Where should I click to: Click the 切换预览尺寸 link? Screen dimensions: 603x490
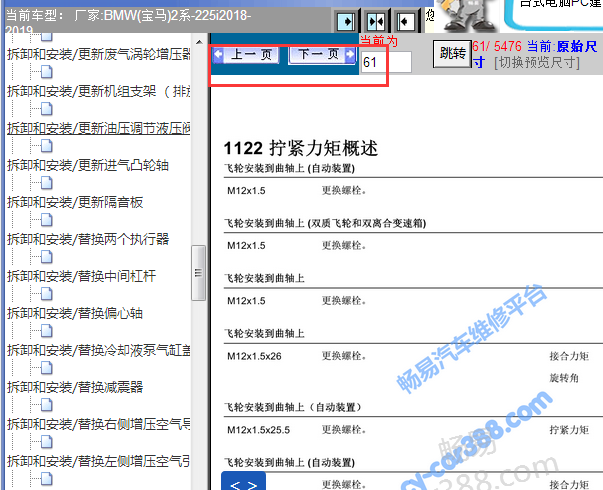[x=537, y=62]
